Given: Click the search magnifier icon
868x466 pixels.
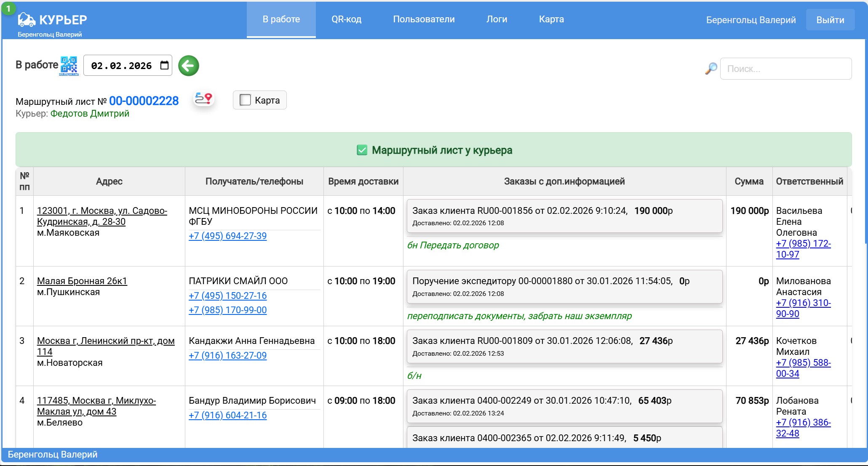Looking at the screenshot, I should [711, 69].
